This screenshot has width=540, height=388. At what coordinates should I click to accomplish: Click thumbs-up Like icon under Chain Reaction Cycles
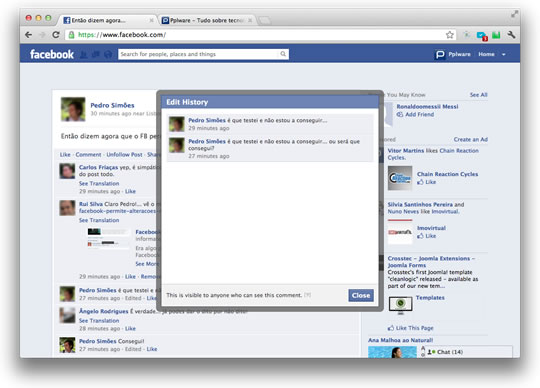[420, 182]
